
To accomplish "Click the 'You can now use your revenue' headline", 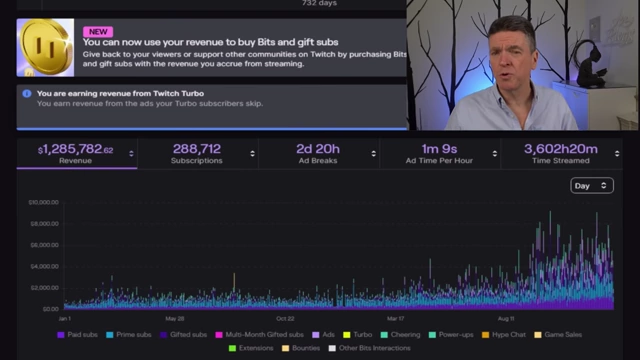I will pos(211,42).
